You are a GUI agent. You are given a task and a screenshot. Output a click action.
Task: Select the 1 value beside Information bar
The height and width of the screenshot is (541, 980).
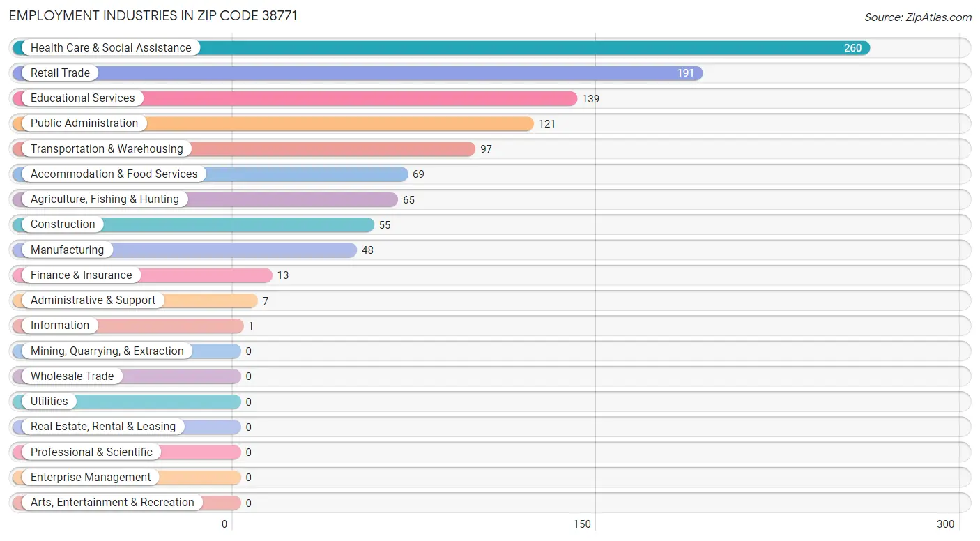(251, 326)
